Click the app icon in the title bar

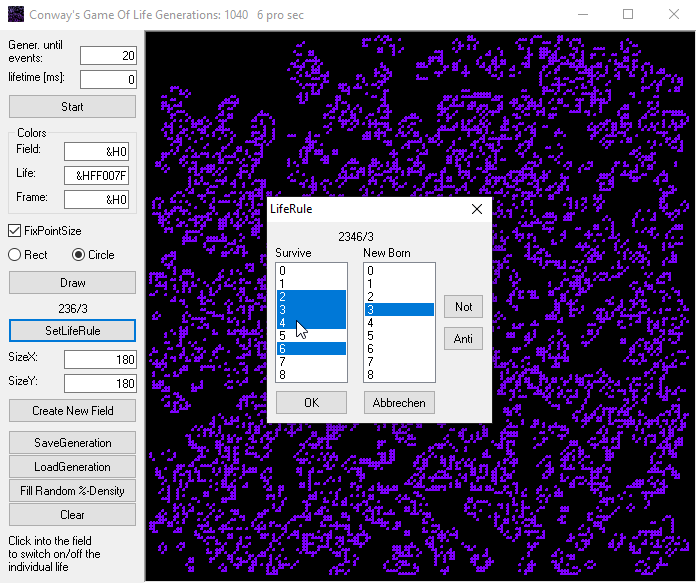tap(16, 14)
